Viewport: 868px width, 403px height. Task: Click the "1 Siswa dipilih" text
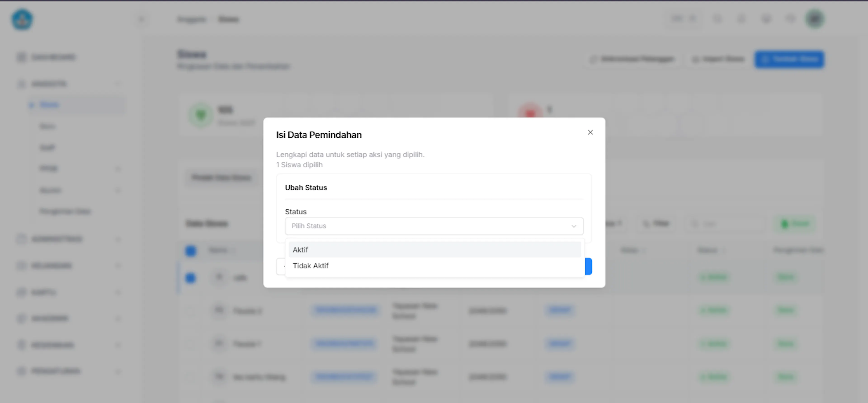(299, 165)
